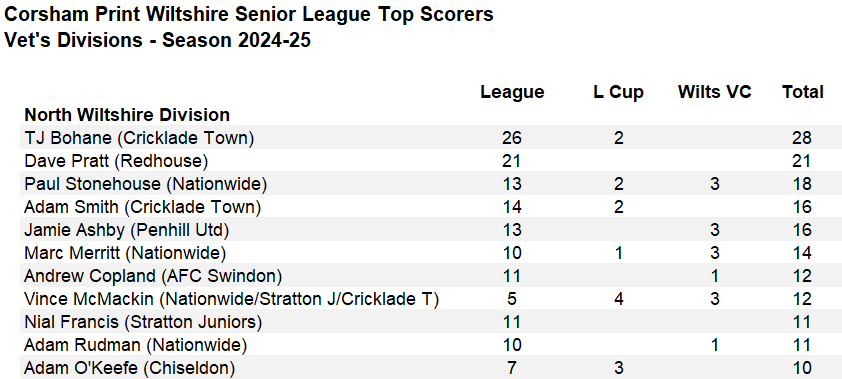Click TJ Bohane (Cricklade Town) name cell
Viewport: 842px width, 379px height.
[x=139, y=138]
